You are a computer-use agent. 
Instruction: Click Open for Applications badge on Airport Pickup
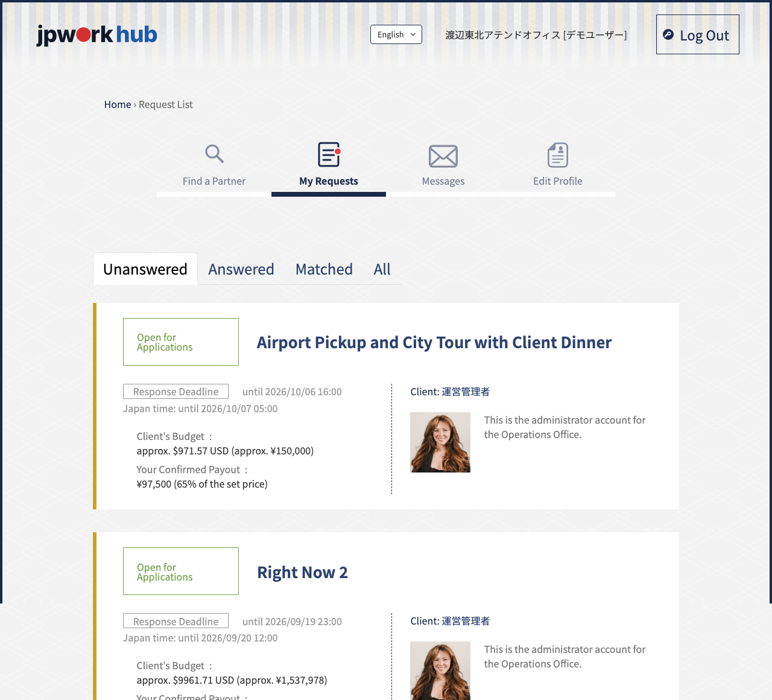[181, 342]
